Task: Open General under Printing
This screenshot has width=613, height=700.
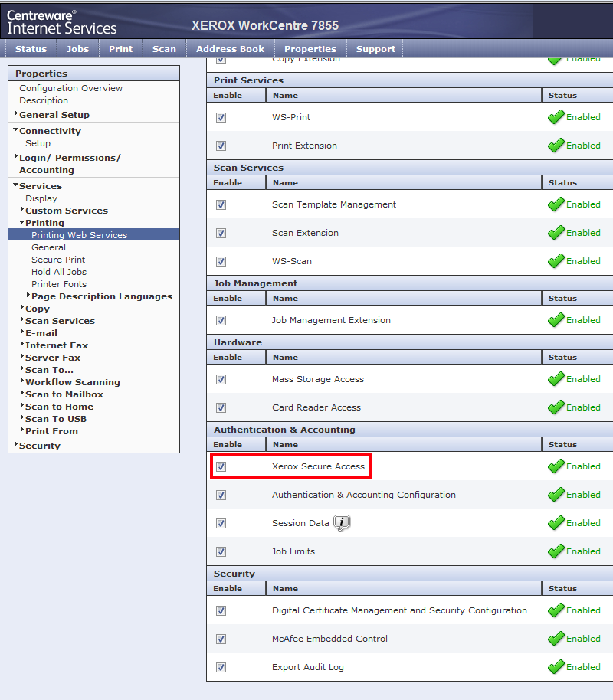Action: pos(49,247)
